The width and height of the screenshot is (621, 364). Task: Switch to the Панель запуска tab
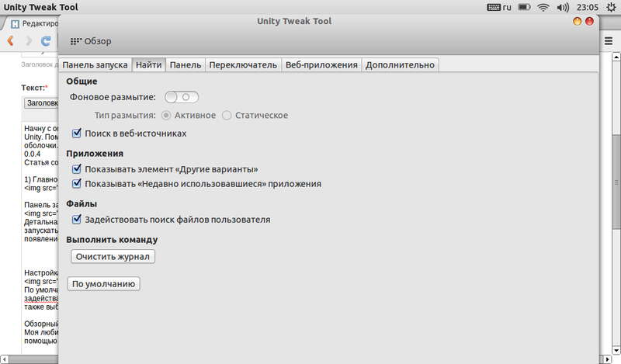point(95,65)
